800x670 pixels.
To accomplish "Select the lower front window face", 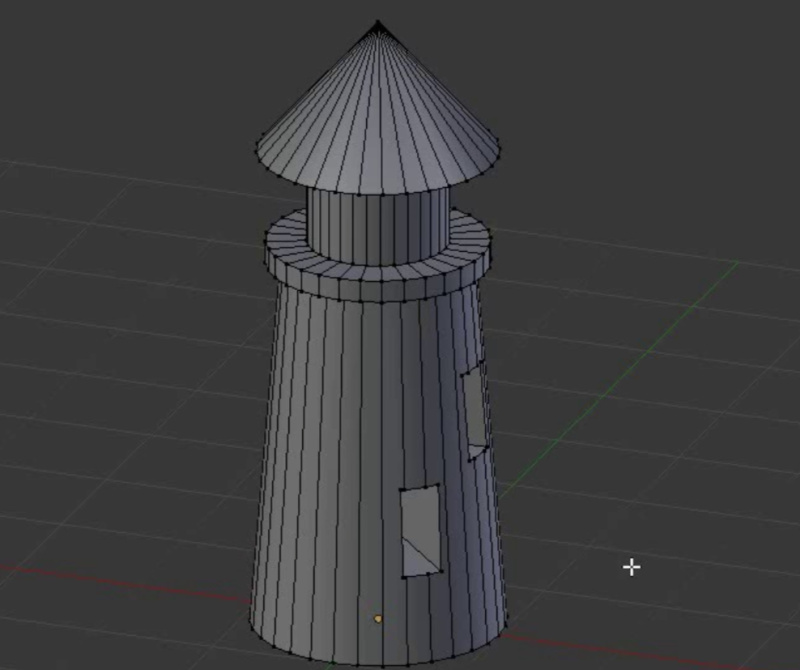I will point(421,531).
